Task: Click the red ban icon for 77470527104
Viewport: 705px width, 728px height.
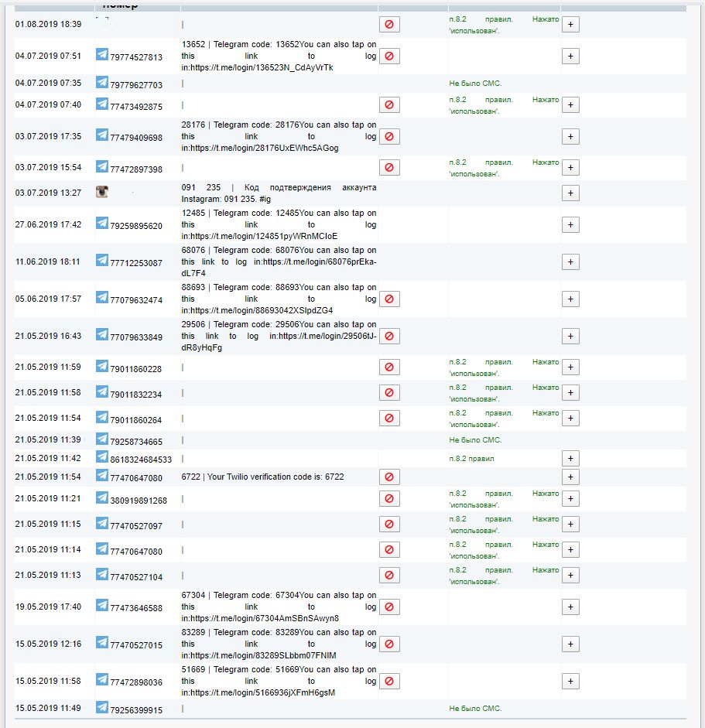Action: 389,576
